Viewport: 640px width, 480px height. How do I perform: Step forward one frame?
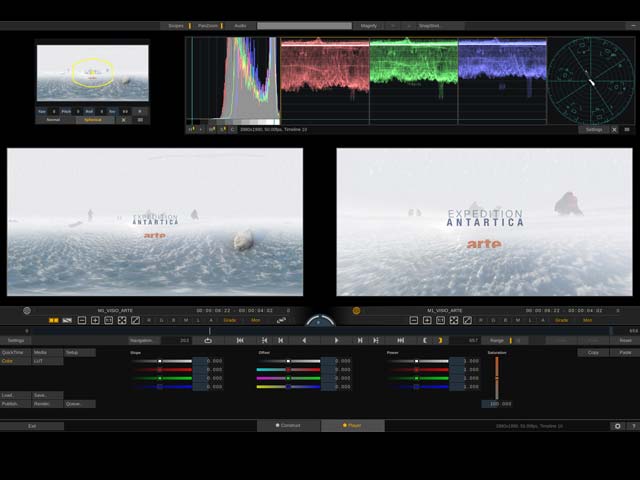(360, 340)
